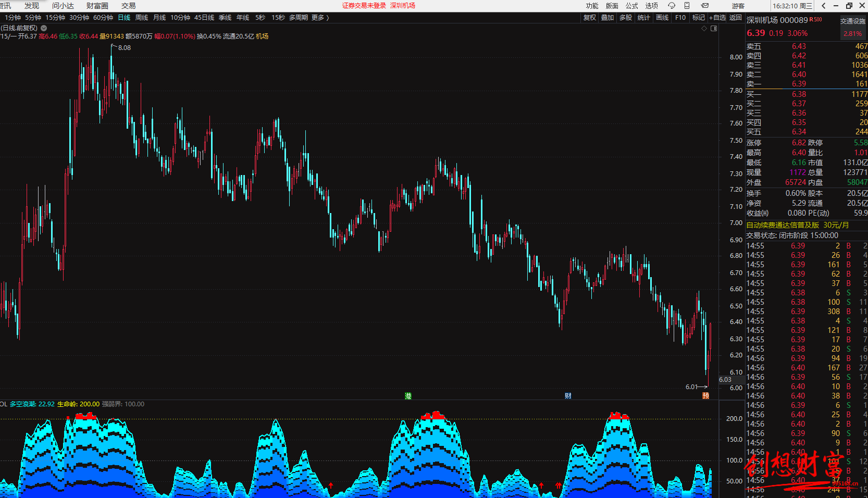Switch to the 交易 tab
This screenshot has height=498, width=868.
click(x=129, y=6)
